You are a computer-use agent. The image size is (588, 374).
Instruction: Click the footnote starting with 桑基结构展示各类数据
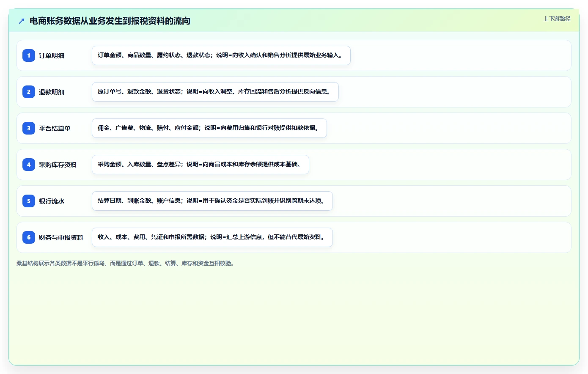126,263
